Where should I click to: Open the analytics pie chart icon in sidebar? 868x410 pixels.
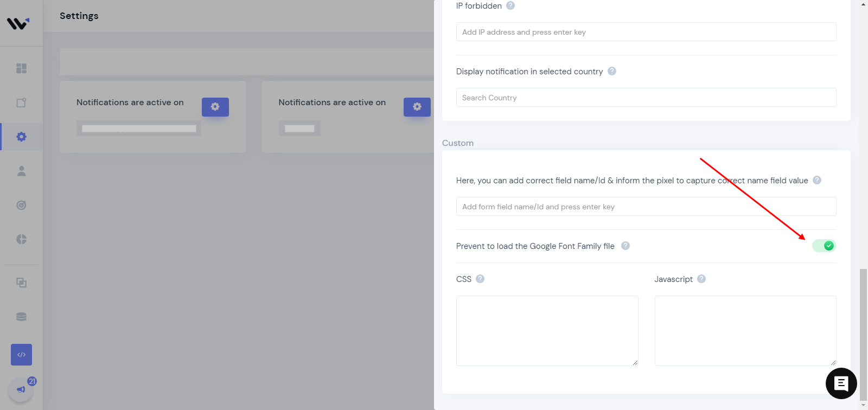point(21,239)
